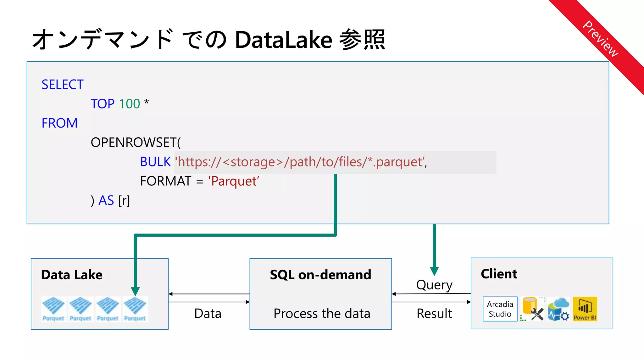Click the Power BI icon
644x362 pixels.
coord(585,309)
